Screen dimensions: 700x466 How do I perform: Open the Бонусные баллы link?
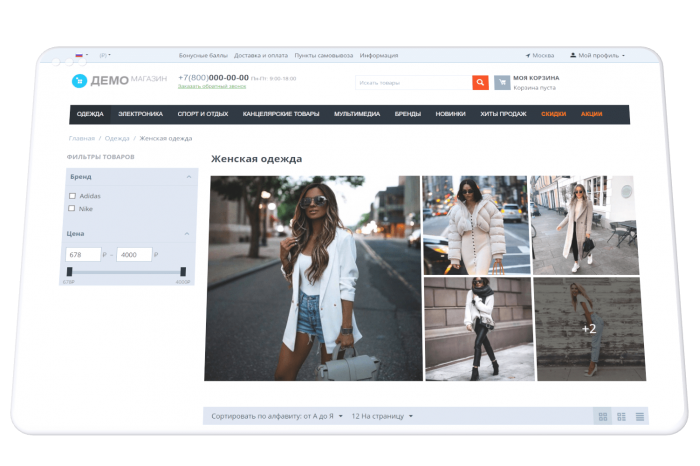coord(203,55)
